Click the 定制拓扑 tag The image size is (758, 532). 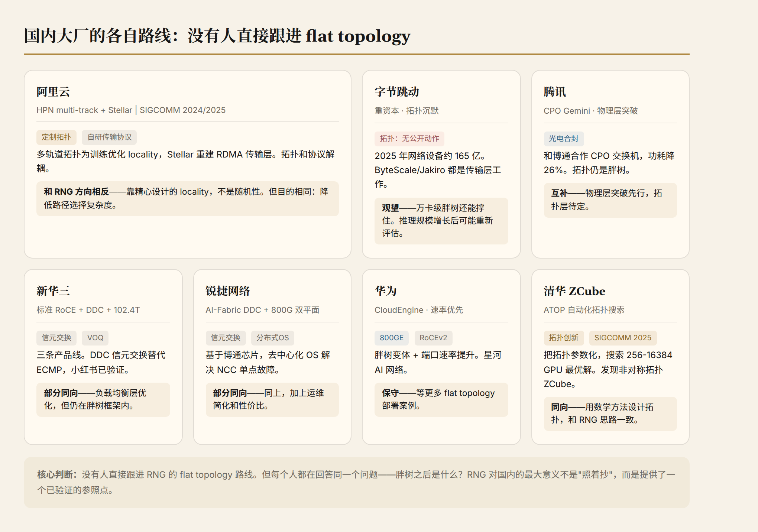[56, 137]
